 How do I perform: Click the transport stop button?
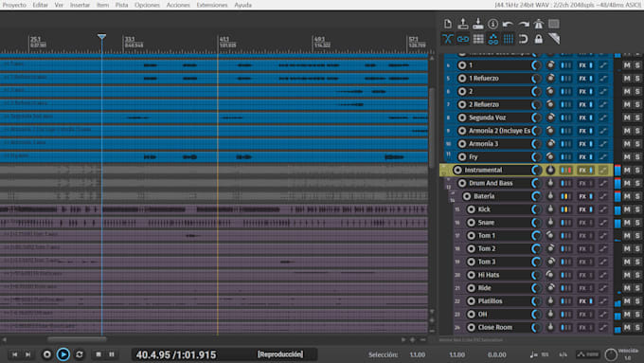tap(98, 354)
